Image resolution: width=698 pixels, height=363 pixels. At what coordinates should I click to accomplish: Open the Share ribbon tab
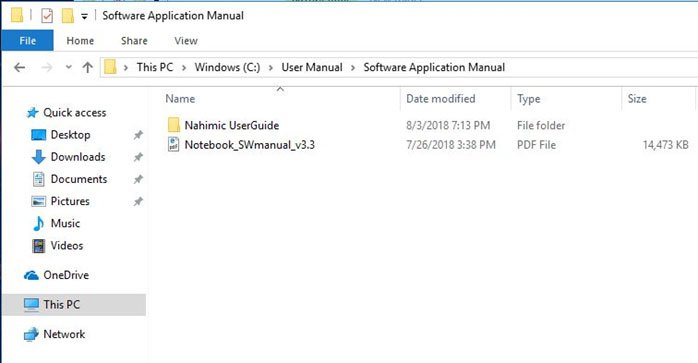click(x=134, y=41)
